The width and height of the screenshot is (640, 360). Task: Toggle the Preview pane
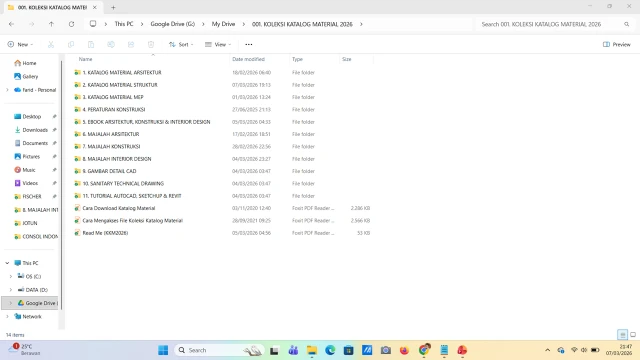tap(617, 44)
